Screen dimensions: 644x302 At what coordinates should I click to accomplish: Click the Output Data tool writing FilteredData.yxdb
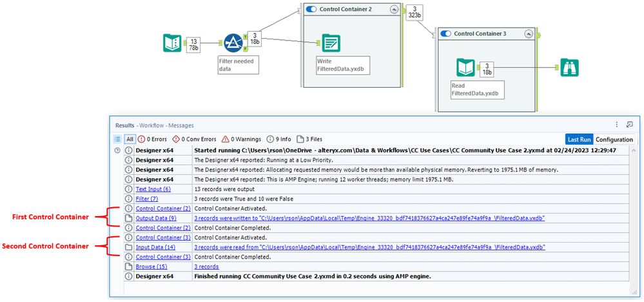tap(331, 43)
